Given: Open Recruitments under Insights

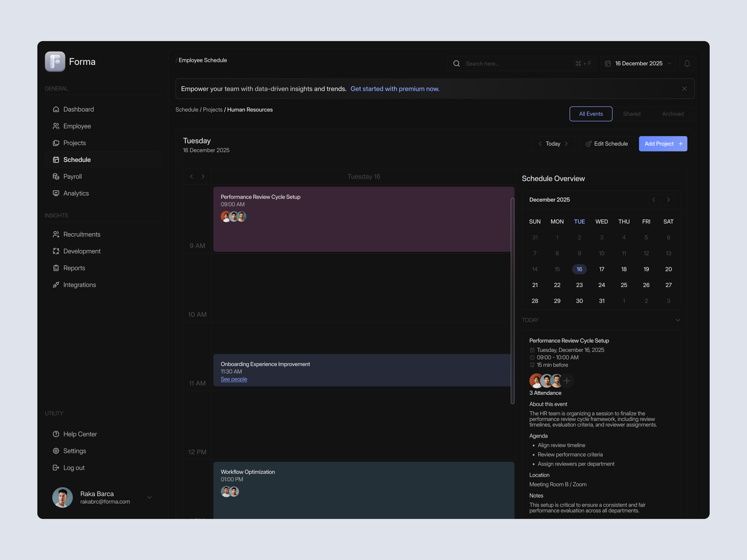Looking at the screenshot, I should click(x=82, y=234).
